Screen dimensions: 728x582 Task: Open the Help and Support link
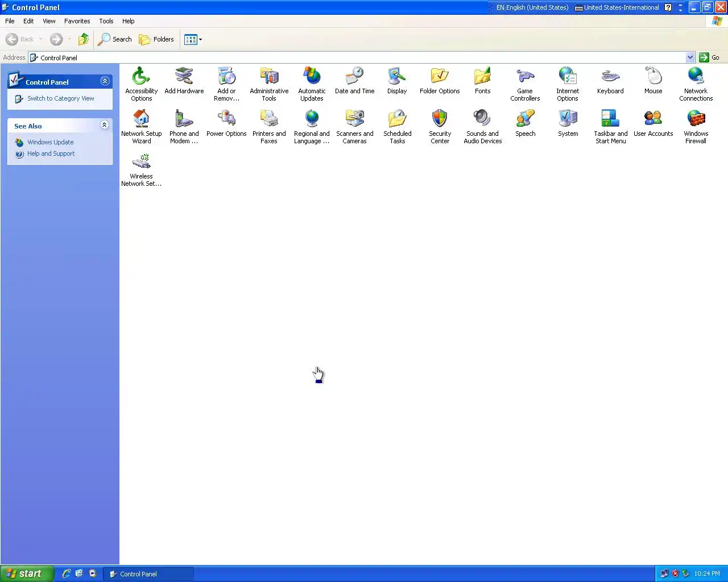point(51,153)
